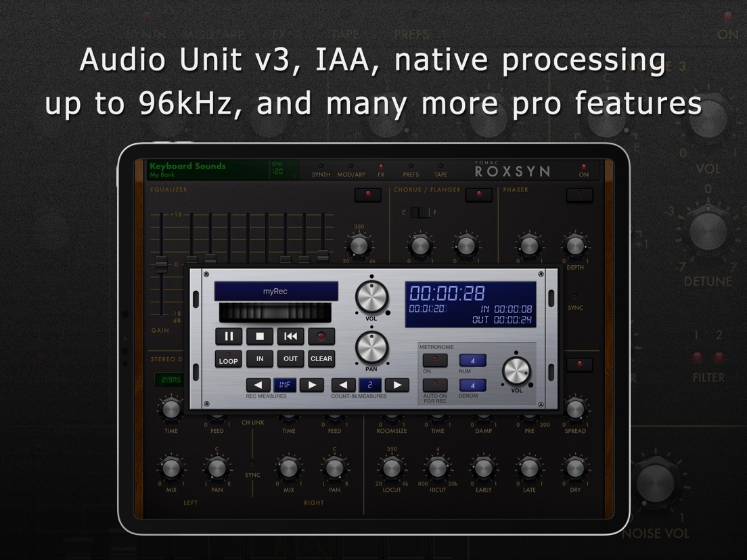This screenshot has height=560, width=747.
Task: Open the Keyboard Sounds preset display
Action: click(x=208, y=170)
